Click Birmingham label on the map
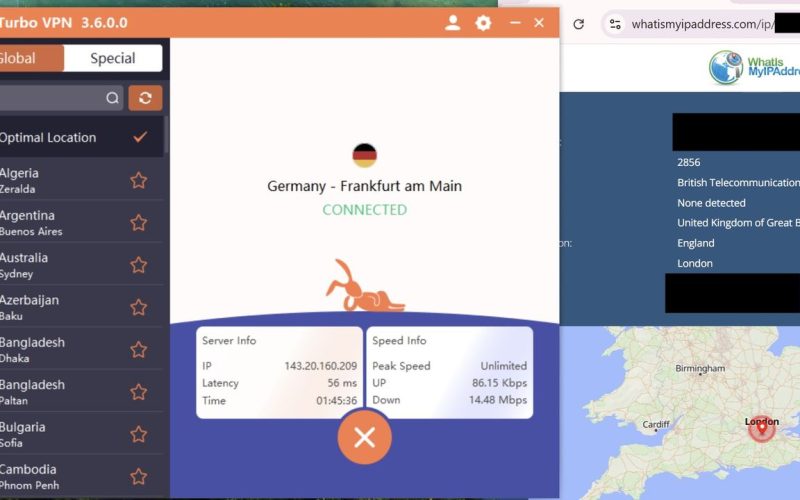800x500 pixels. coord(700,368)
